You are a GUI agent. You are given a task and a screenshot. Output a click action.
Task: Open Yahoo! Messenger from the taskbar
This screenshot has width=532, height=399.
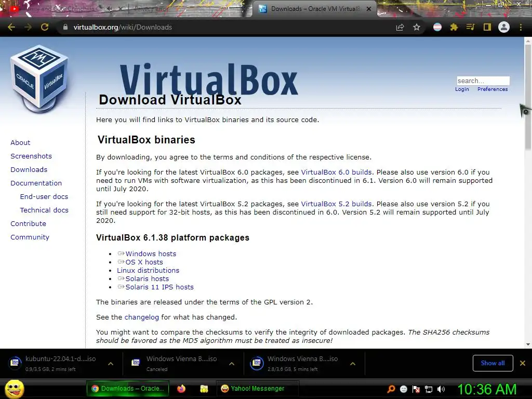pyautogui.click(x=257, y=389)
